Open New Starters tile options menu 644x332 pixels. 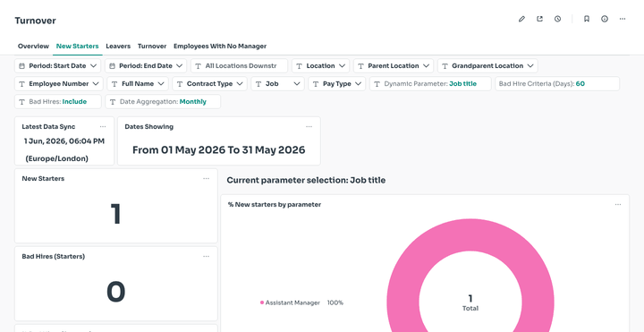pyautogui.click(x=207, y=178)
